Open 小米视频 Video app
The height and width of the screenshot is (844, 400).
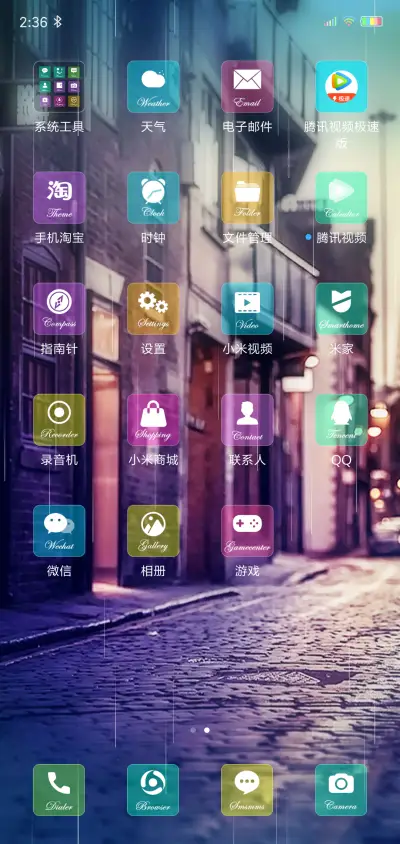(x=247, y=309)
